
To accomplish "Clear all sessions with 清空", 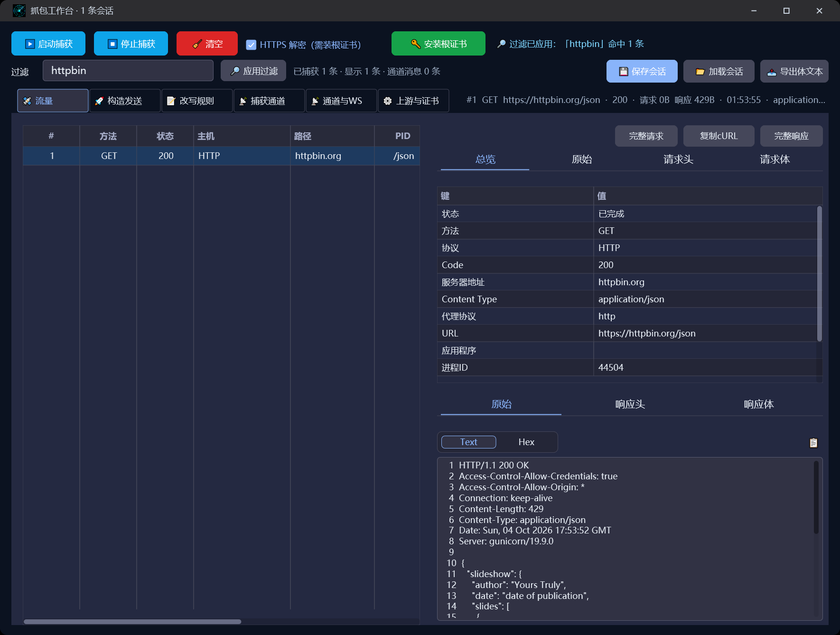I will (x=207, y=44).
